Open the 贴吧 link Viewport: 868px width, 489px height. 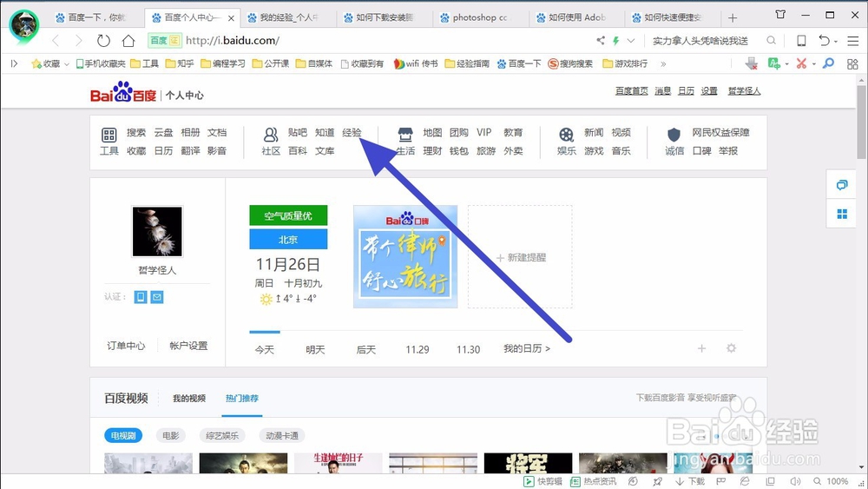(297, 132)
